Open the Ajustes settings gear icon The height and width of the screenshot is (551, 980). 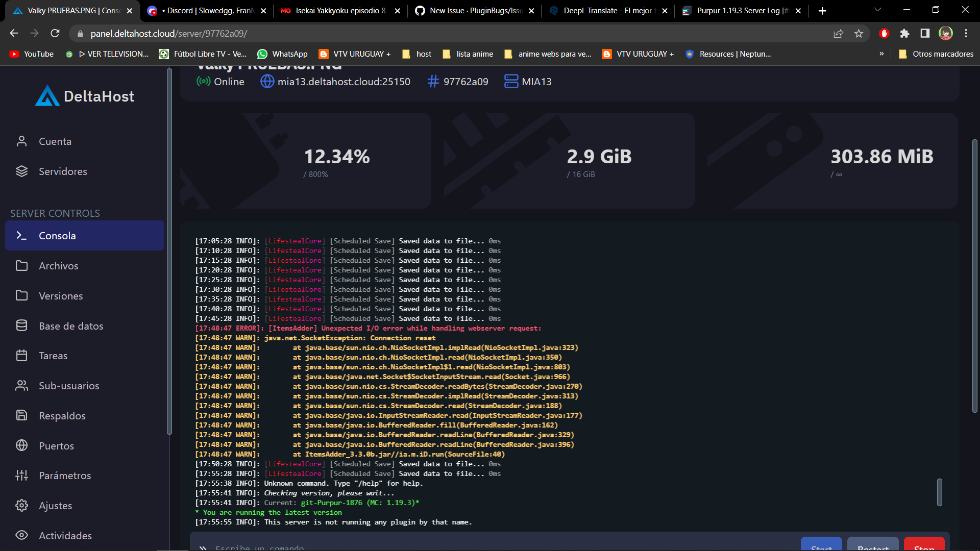(22, 505)
